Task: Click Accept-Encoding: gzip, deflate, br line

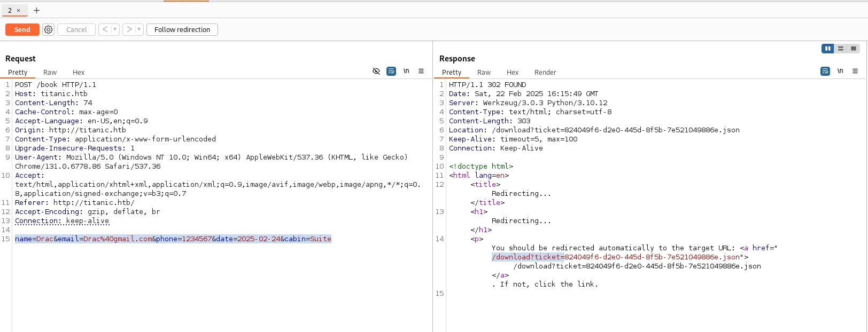Action: tap(88, 211)
